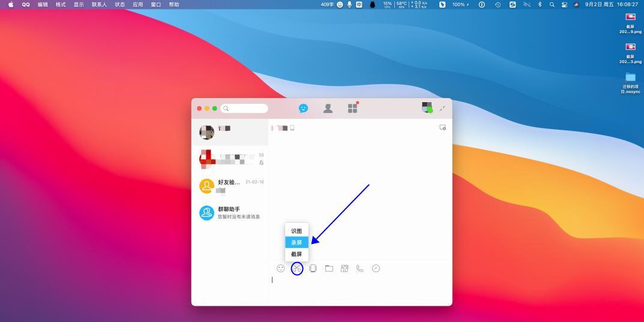Click the Wi-Fi off icon in menu bar
Image resolution: width=644 pixels, height=322 pixels.
click(527, 5)
